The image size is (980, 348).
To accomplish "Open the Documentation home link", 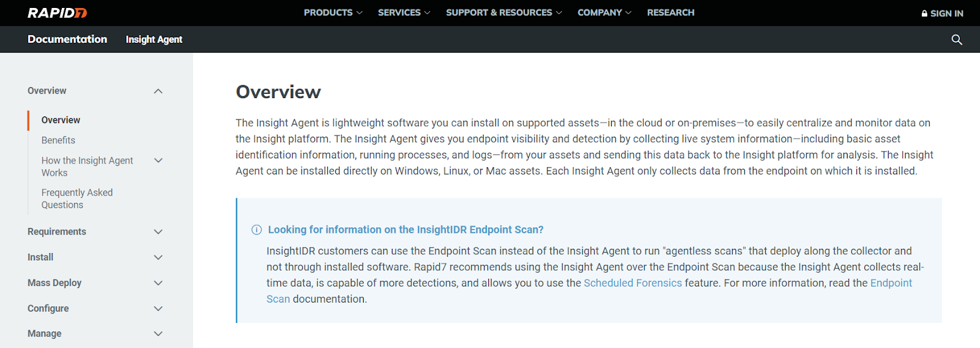I will pyautogui.click(x=67, y=39).
